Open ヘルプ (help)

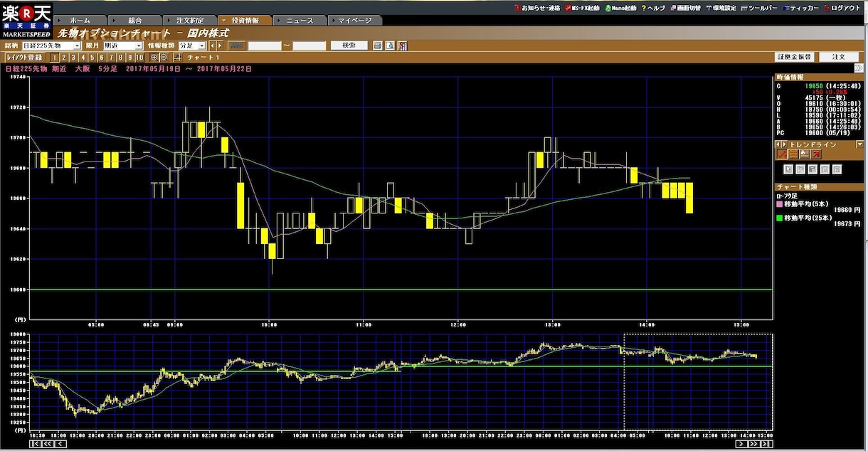pos(653,8)
